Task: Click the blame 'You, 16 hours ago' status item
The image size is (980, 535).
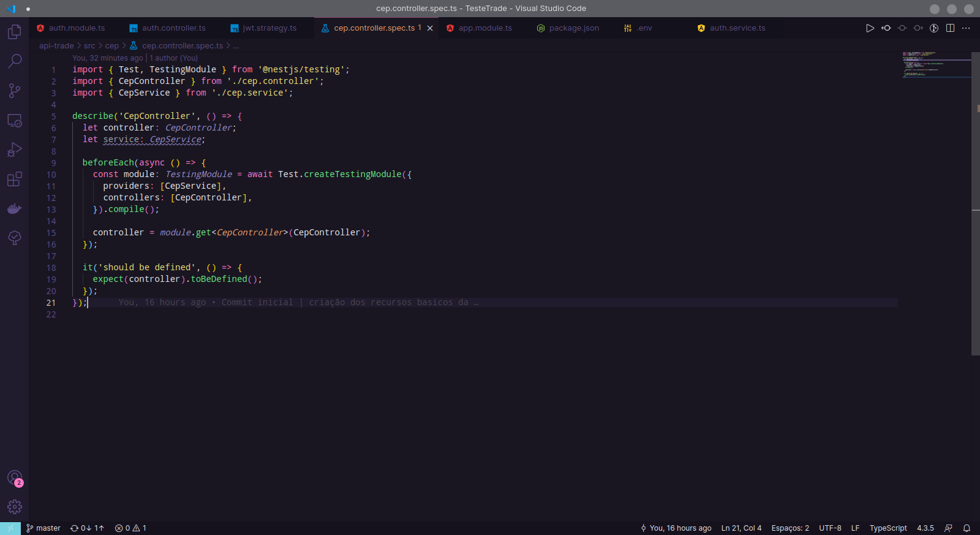Action: tap(676, 528)
